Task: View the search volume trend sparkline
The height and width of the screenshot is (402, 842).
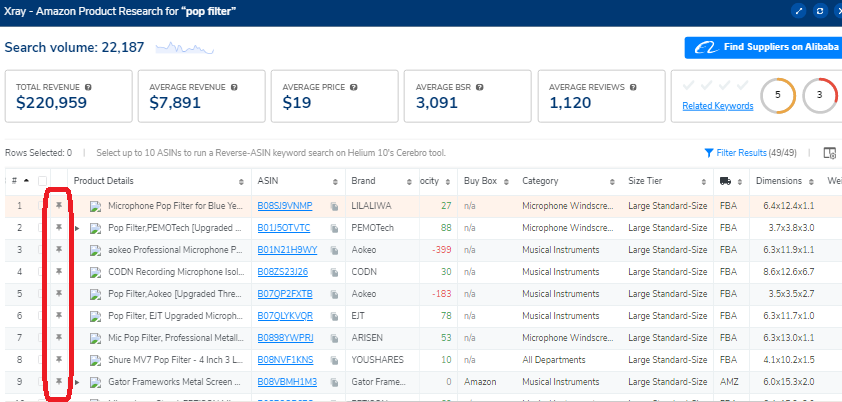Action: (x=185, y=48)
